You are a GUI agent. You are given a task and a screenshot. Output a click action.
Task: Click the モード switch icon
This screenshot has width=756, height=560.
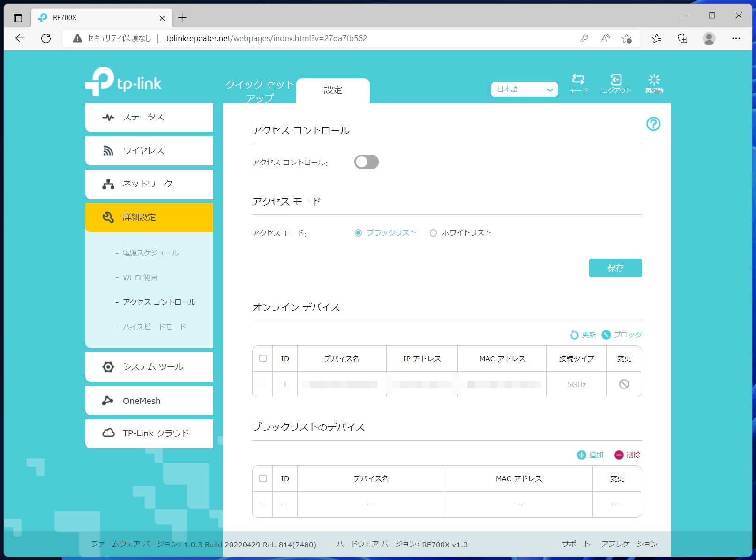[578, 79]
